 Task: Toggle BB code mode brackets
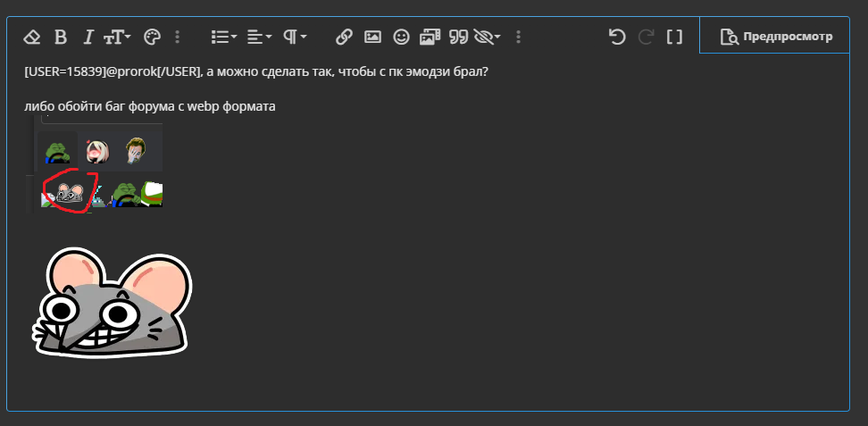click(x=674, y=38)
